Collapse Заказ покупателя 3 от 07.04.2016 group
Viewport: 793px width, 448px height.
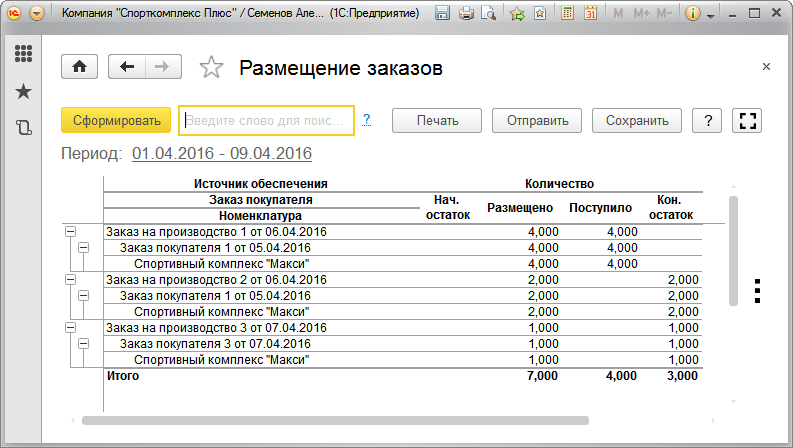[x=83, y=344]
